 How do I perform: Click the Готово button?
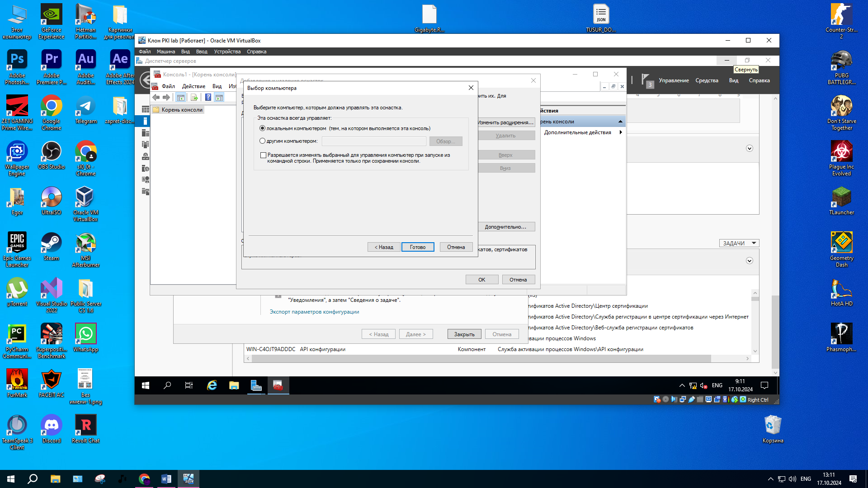(x=418, y=247)
